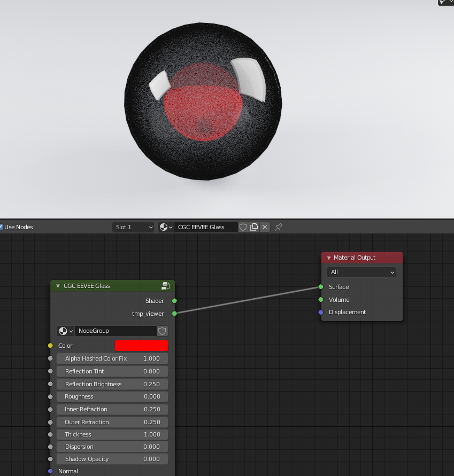The image size is (454, 476).
Task: Open the red Color swatch picker
Action: tap(141, 346)
